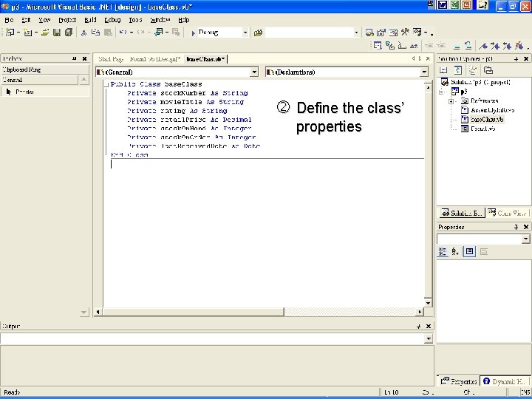Image resolution: width=532 pixels, height=399 pixels.
Task: Click the General toolbox tab header
Action: [39, 80]
